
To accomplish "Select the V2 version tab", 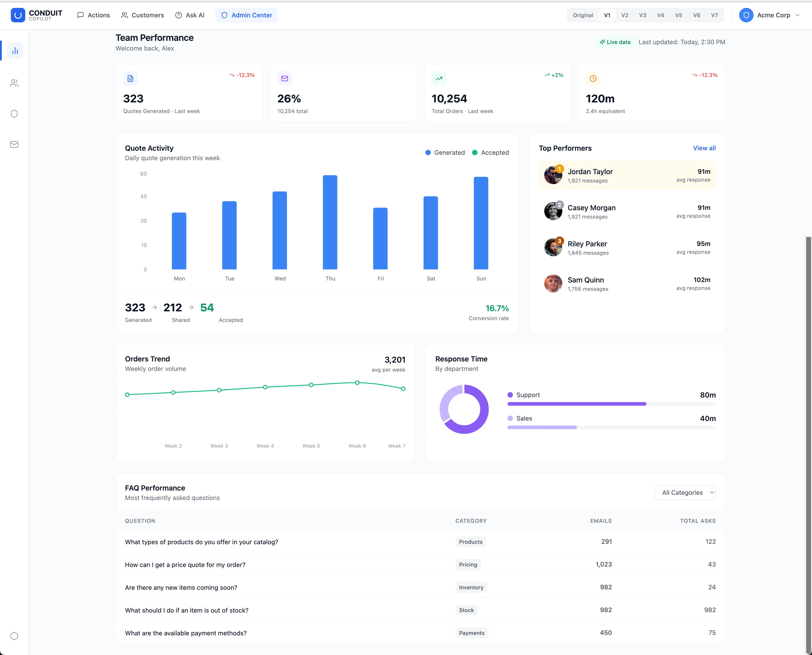I will [625, 15].
